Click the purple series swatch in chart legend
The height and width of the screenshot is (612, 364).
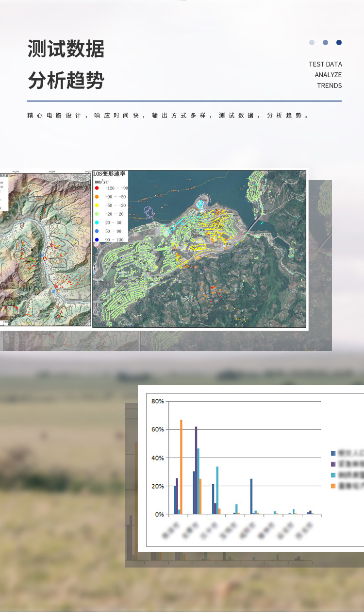pos(333,464)
